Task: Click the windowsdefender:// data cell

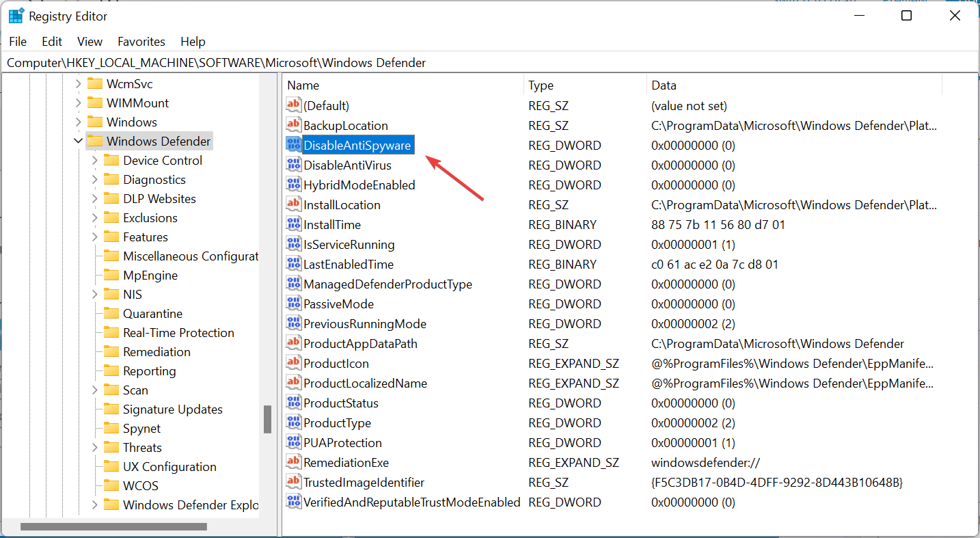Action: click(706, 462)
